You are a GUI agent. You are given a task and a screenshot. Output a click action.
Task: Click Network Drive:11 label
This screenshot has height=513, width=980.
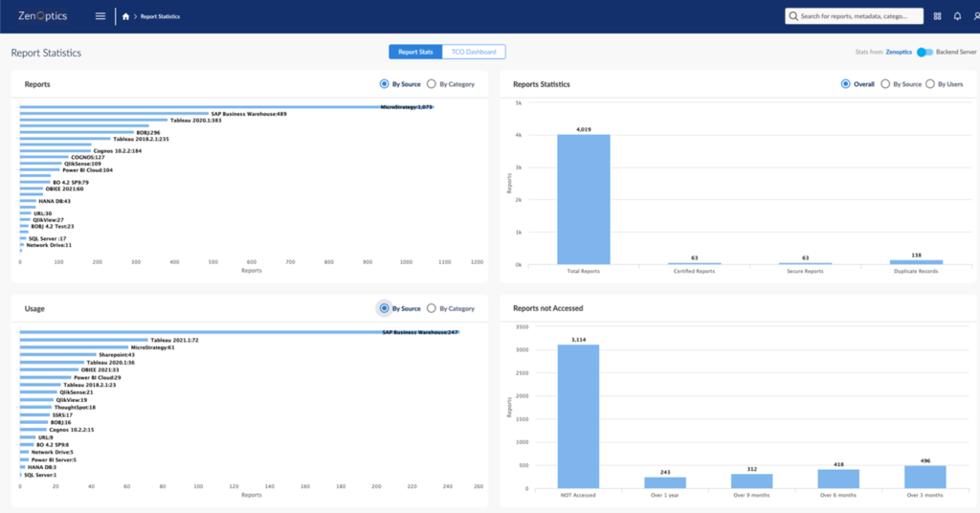49,245
